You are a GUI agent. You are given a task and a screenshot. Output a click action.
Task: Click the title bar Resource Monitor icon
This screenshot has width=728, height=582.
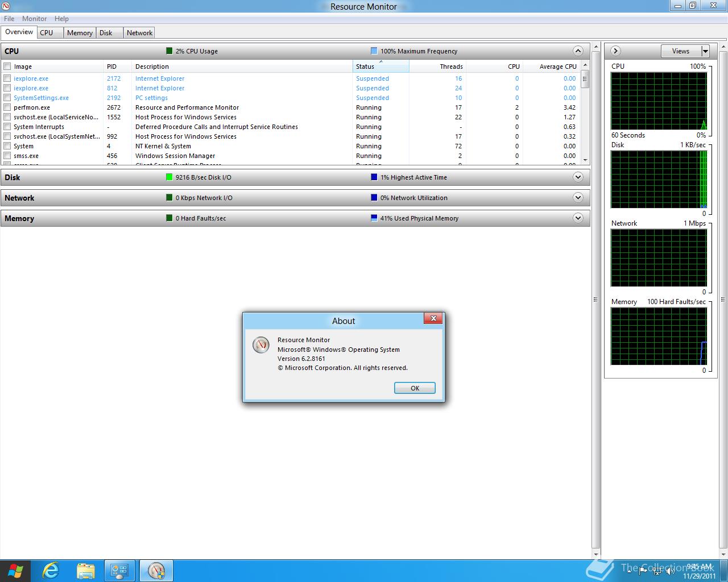[x=5, y=6]
